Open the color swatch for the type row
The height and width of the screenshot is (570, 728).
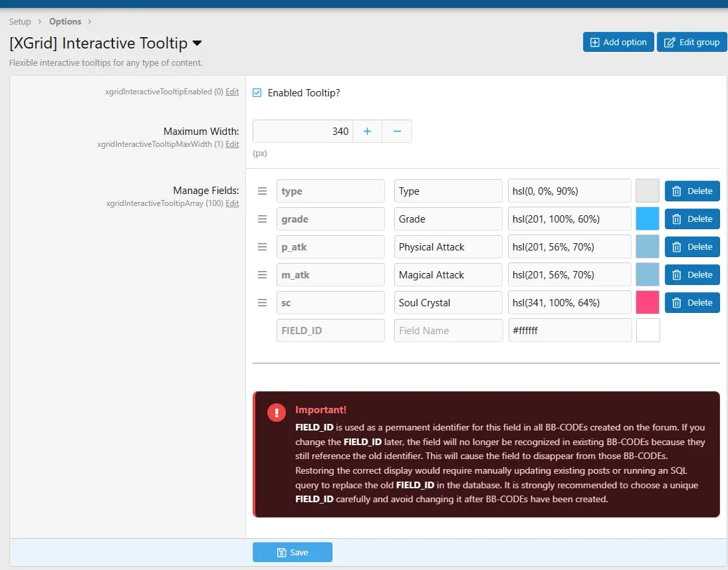point(647,191)
